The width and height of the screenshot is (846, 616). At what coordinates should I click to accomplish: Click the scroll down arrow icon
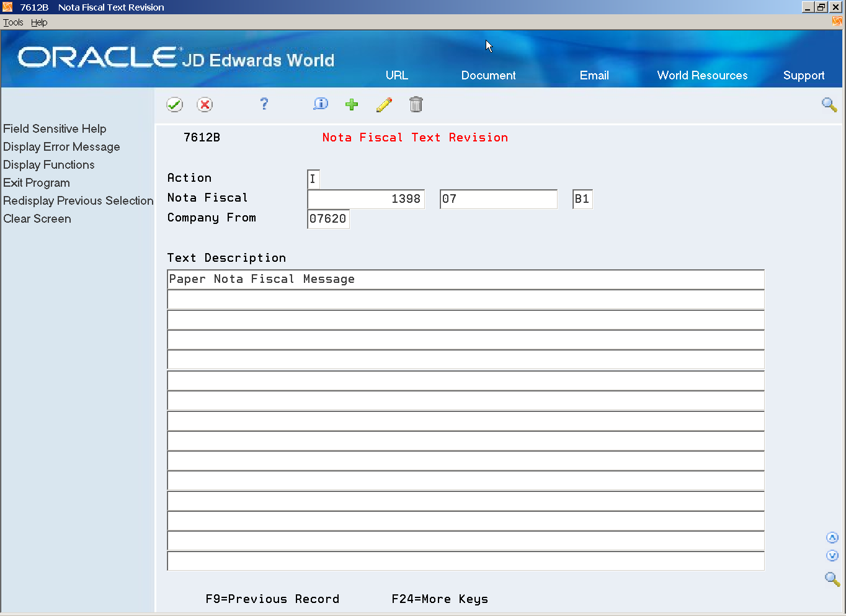(x=832, y=556)
